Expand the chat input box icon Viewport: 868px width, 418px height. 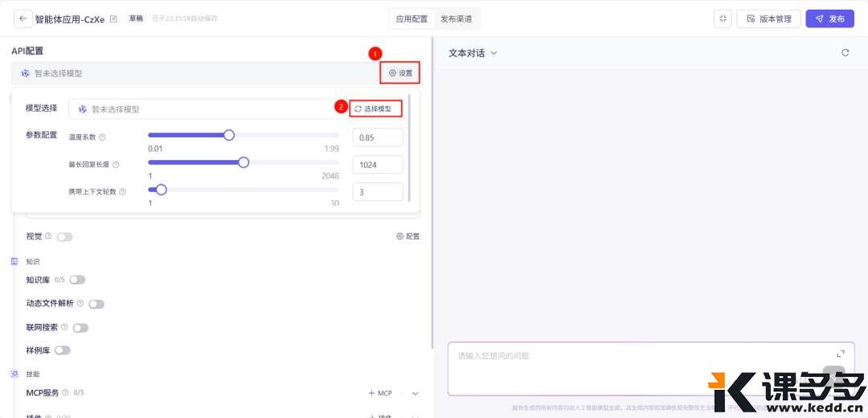841,354
